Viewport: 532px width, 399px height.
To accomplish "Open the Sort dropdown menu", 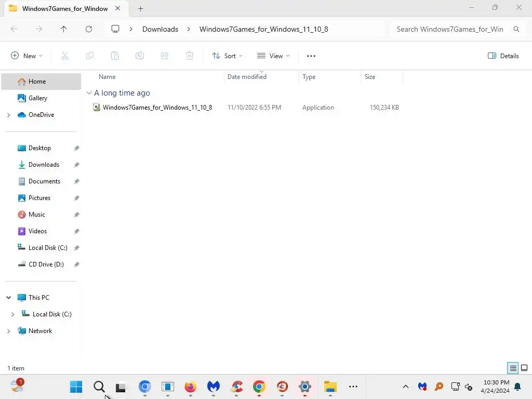I will [227, 56].
